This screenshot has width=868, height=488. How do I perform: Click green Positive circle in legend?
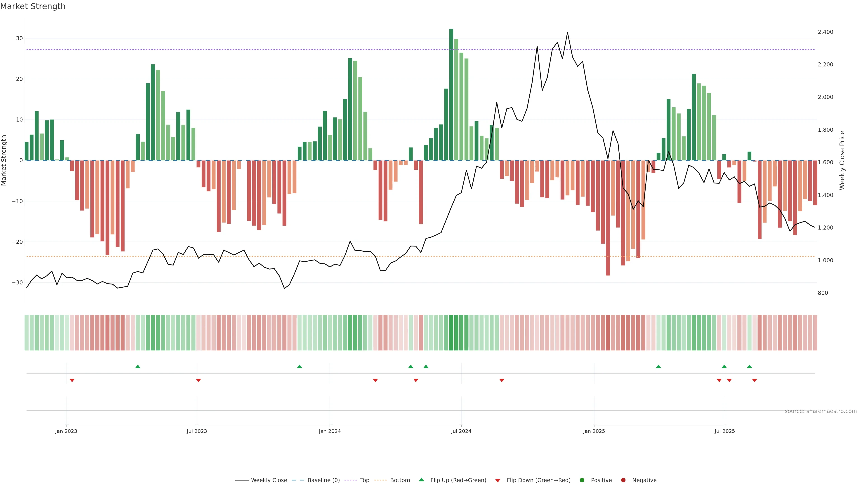(582, 480)
